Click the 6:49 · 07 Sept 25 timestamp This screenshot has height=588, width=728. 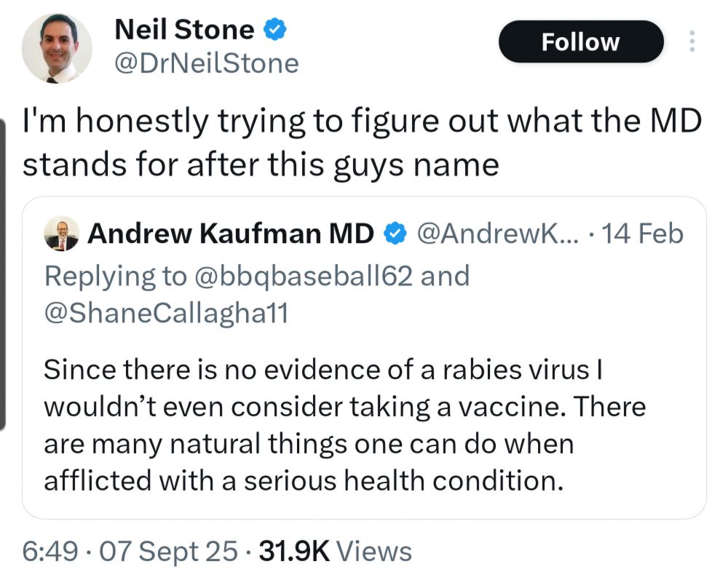130,551
